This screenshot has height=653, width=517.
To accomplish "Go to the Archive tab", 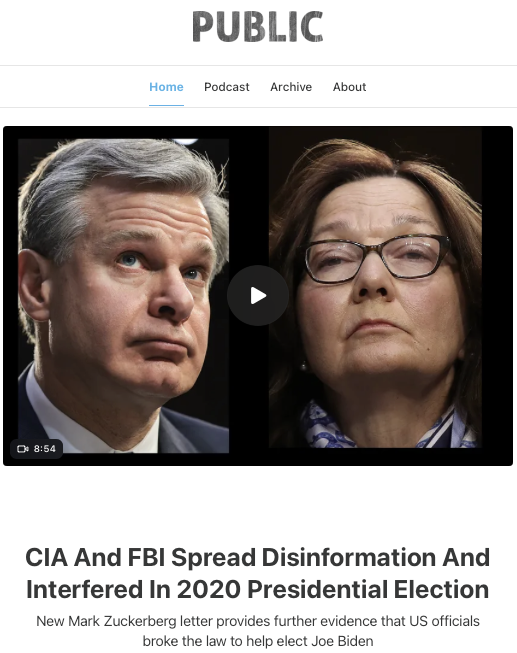I will coord(291,87).
